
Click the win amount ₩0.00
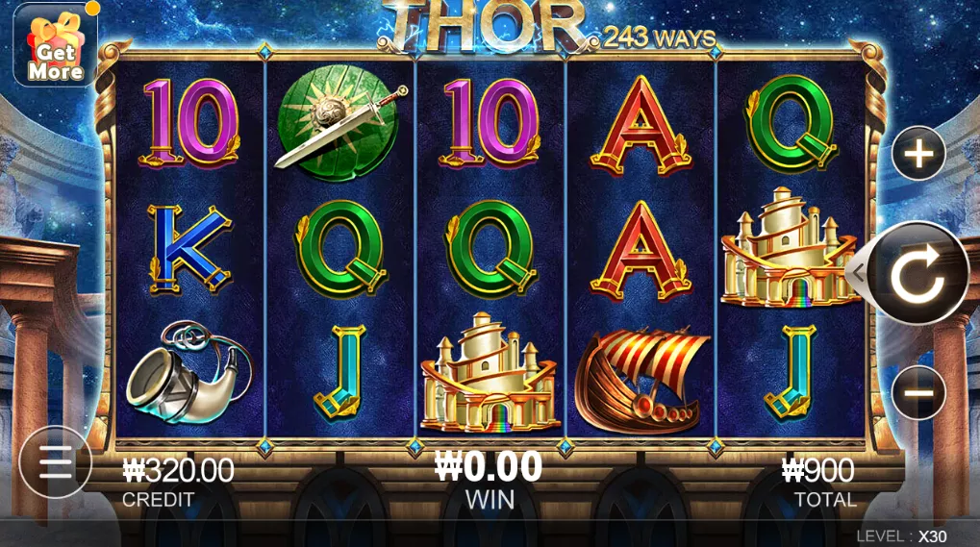pos(489,466)
